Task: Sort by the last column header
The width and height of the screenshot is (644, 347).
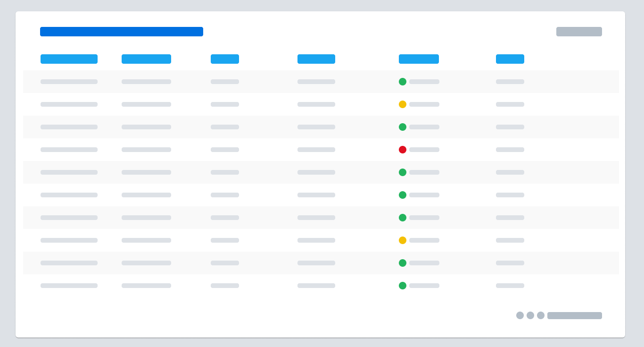Action: (510, 59)
